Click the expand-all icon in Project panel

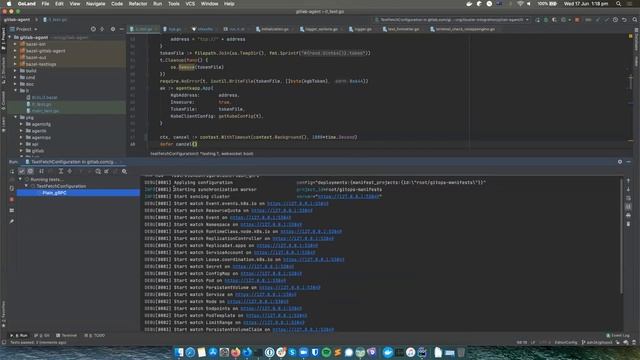pyautogui.click(x=102, y=29)
